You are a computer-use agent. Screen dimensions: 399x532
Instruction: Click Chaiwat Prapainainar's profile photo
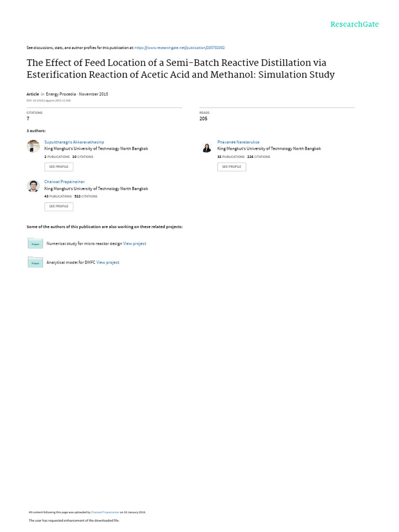click(33, 186)
